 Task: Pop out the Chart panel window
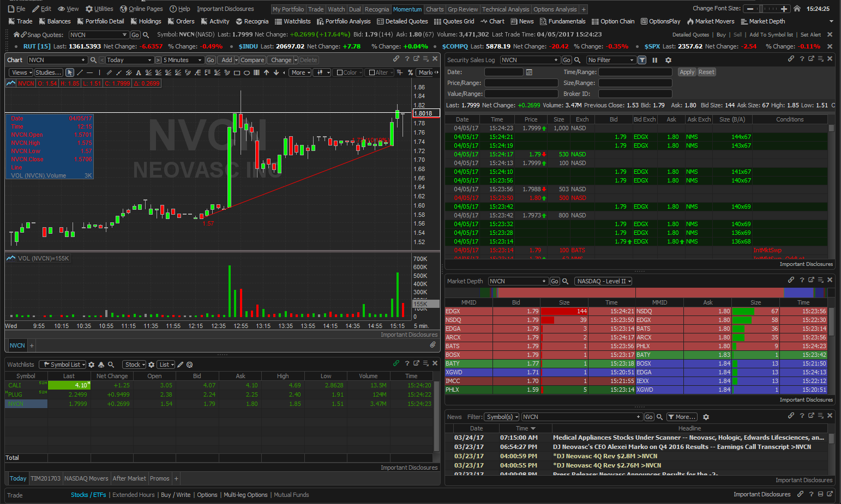(416, 59)
